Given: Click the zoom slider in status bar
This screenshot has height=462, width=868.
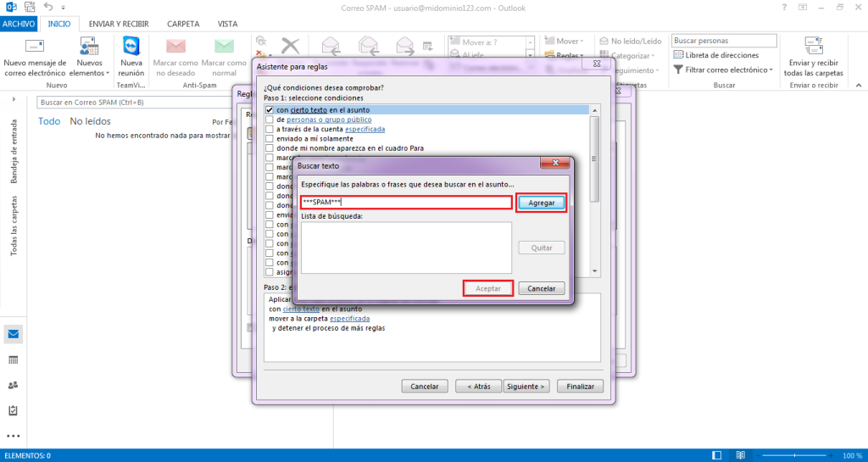Looking at the screenshot, I should [x=796, y=455].
